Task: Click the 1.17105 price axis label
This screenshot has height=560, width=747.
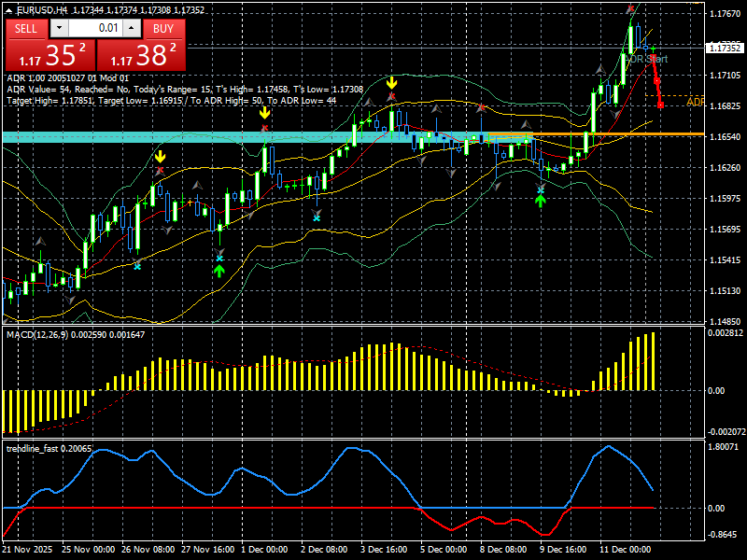Action: tap(725, 76)
